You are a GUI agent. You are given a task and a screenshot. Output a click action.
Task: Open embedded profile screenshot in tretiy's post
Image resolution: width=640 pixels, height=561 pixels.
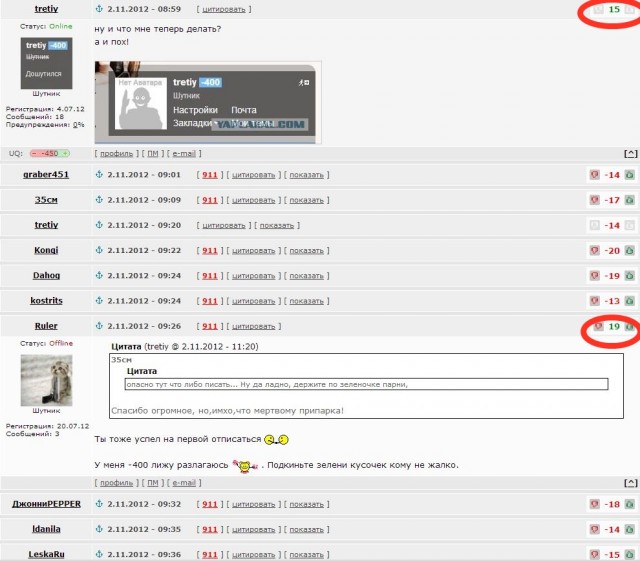[x=207, y=98]
